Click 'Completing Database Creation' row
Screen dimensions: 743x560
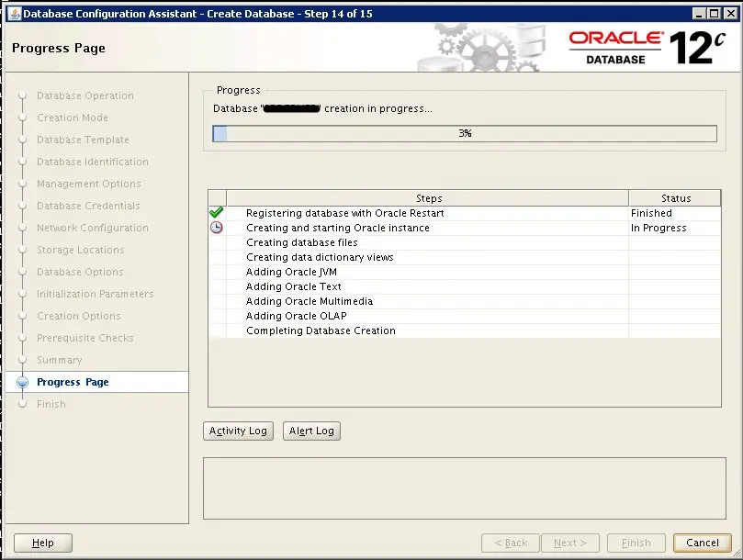[465, 330]
